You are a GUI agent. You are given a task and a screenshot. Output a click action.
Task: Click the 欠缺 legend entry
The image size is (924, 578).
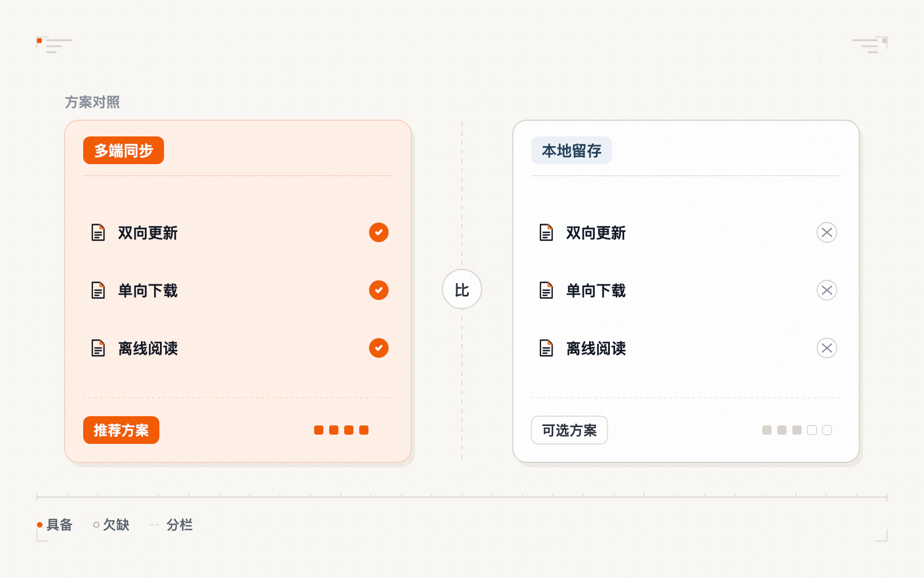coord(111,525)
